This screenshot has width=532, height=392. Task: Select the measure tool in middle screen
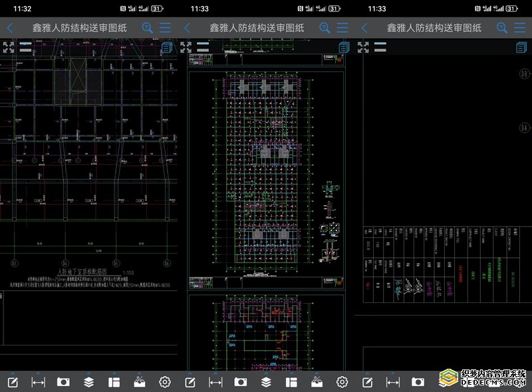215,382
